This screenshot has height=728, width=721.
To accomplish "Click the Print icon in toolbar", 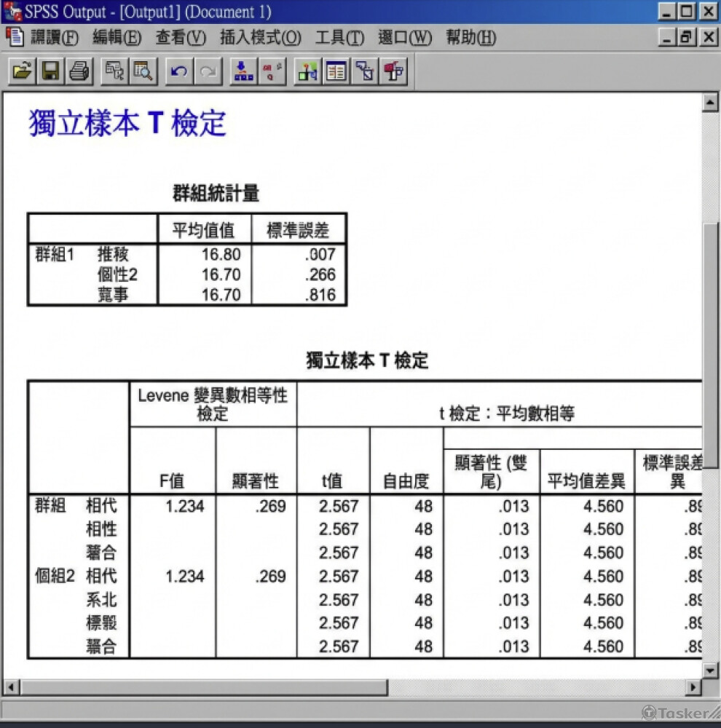I will point(79,71).
